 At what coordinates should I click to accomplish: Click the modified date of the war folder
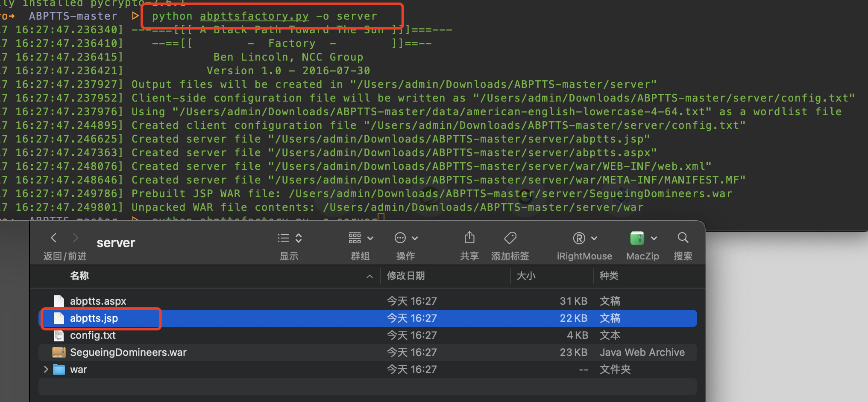412,370
